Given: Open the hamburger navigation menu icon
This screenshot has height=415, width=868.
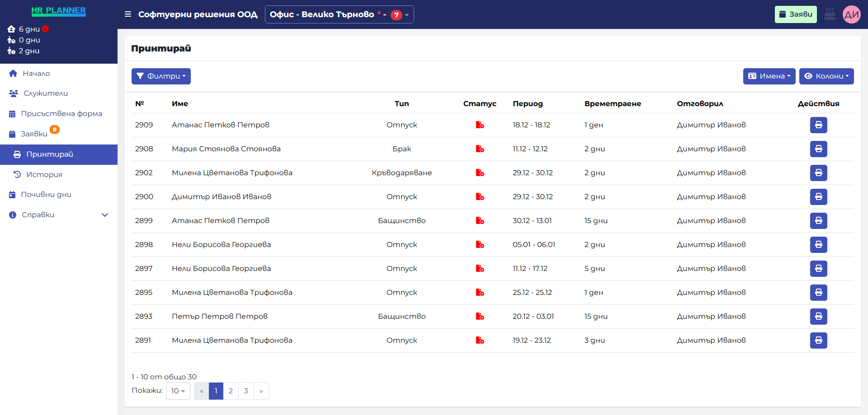Looking at the screenshot, I should point(128,14).
